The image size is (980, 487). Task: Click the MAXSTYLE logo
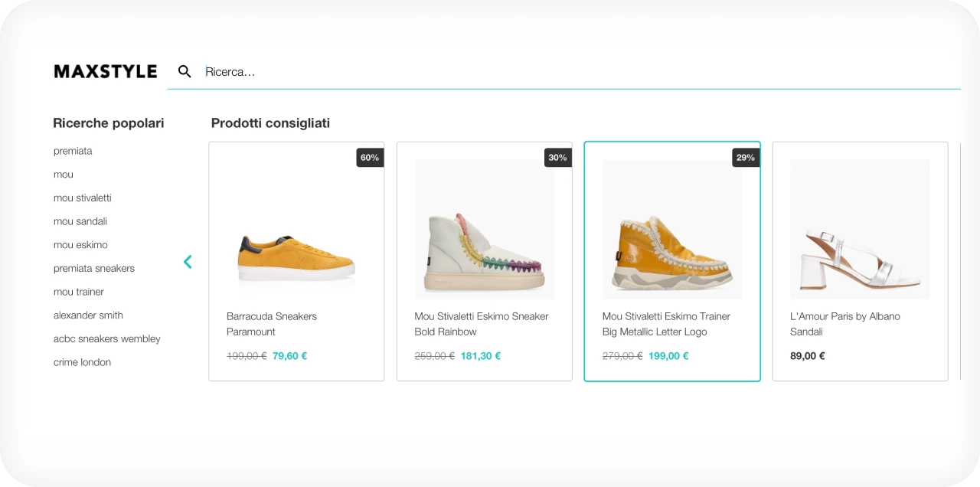[106, 71]
